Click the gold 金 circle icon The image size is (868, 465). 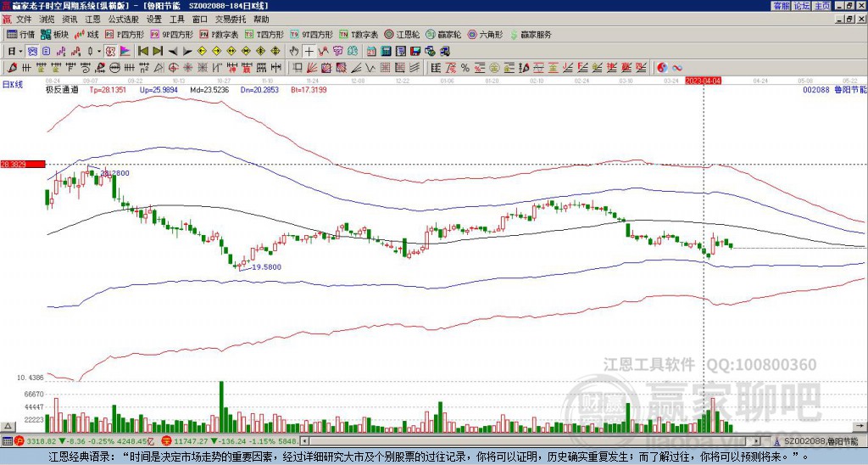(x=494, y=68)
